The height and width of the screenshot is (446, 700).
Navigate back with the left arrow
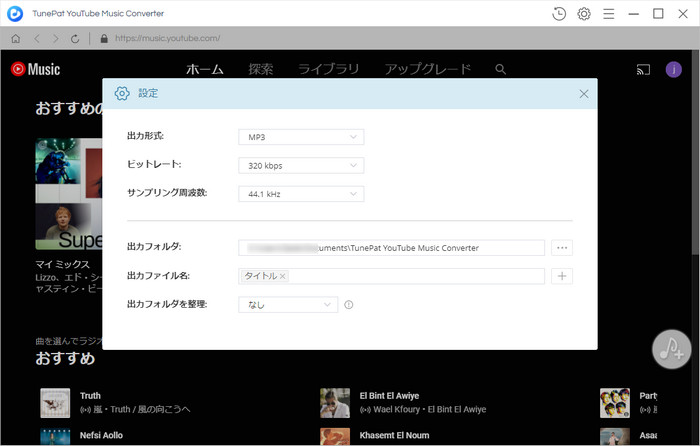(37, 39)
